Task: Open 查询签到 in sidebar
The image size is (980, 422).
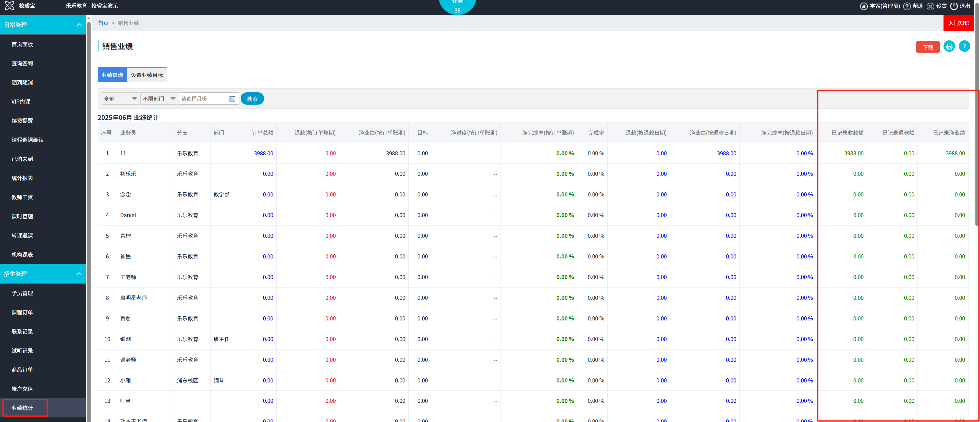Action: (22, 63)
